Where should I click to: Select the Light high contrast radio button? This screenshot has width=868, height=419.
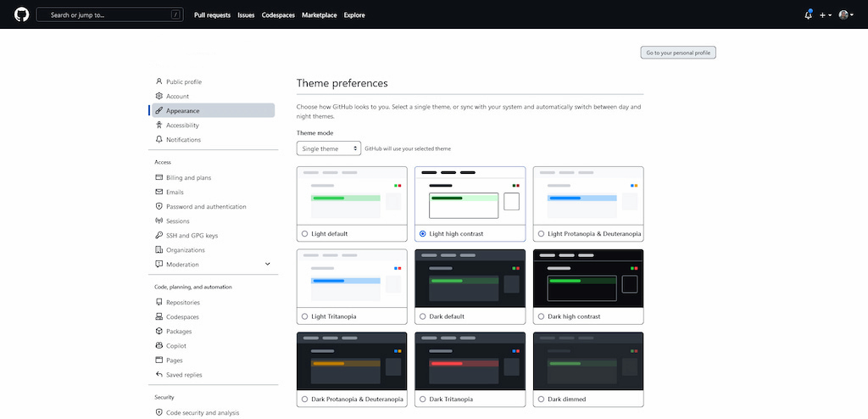click(x=423, y=234)
